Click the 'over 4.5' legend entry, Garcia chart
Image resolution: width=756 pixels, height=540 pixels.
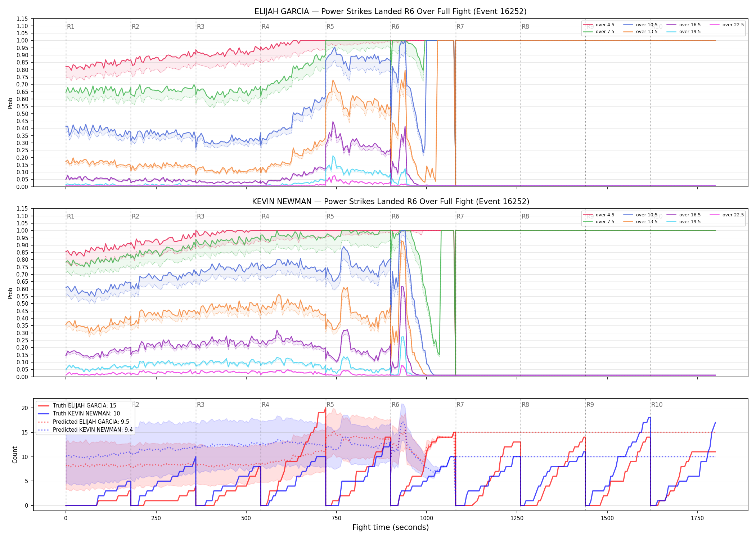599,25
